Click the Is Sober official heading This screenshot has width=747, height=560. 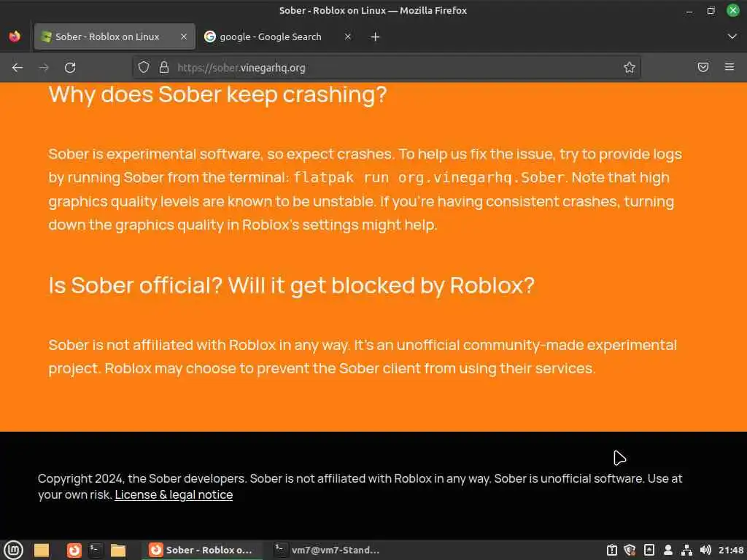click(x=292, y=285)
